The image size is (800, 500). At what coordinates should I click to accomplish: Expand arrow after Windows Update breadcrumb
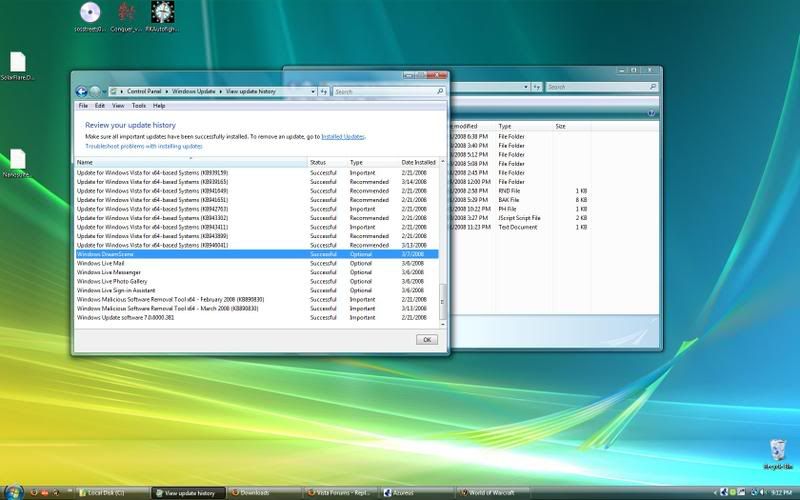coord(220,91)
